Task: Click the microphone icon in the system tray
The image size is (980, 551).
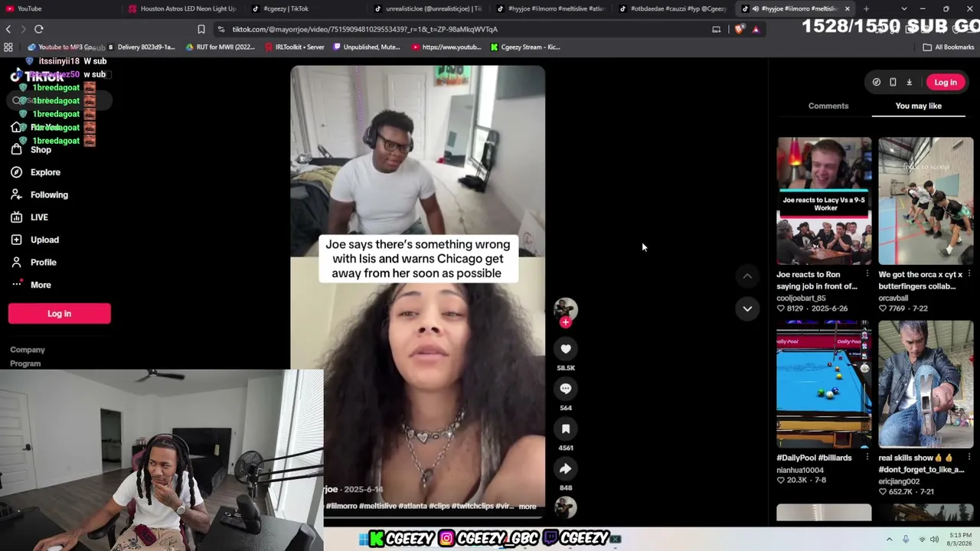Action: 906,540
